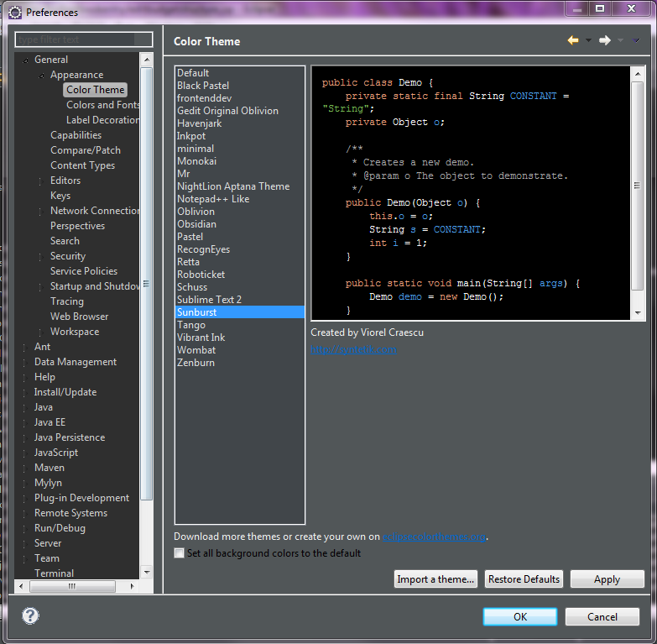The image size is (657, 644).
Task: Select the Zenburn theme
Action: [x=240, y=362]
